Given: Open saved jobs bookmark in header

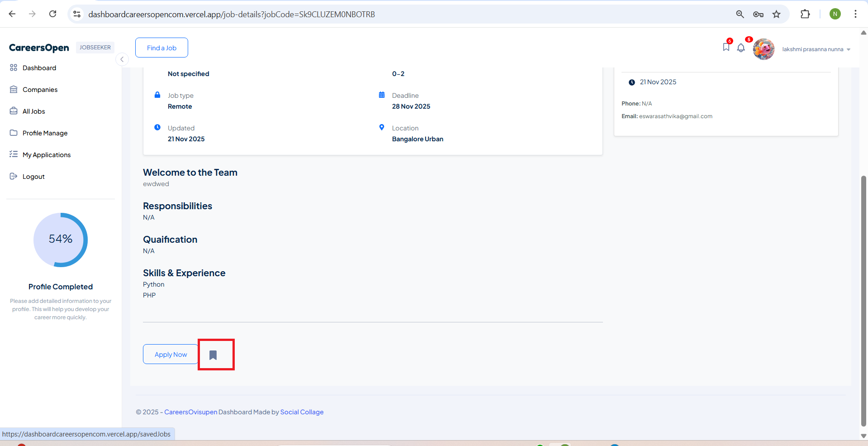Looking at the screenshot, I should click(726, 47).
